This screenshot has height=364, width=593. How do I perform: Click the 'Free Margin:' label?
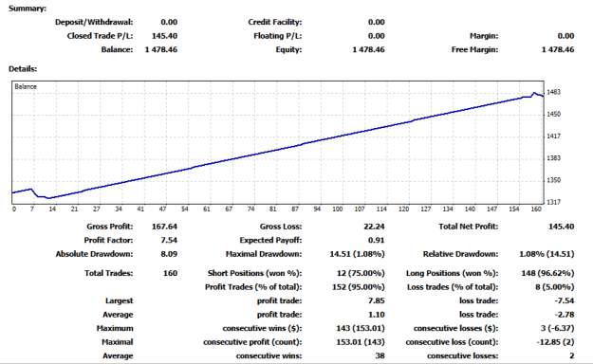(x=474, y=49)
